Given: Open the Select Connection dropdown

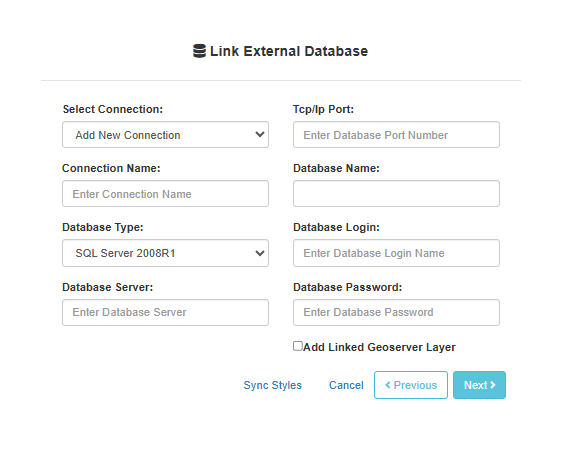Looking at the screenshot, I should pos(165,135).
